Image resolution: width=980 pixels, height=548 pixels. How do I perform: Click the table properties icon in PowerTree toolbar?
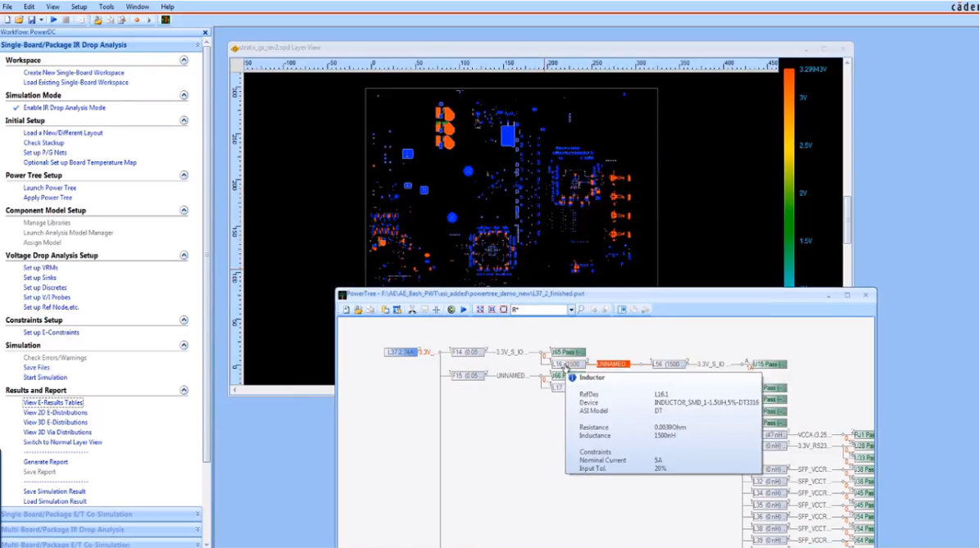pyautogui.click(x=397, y=310)
